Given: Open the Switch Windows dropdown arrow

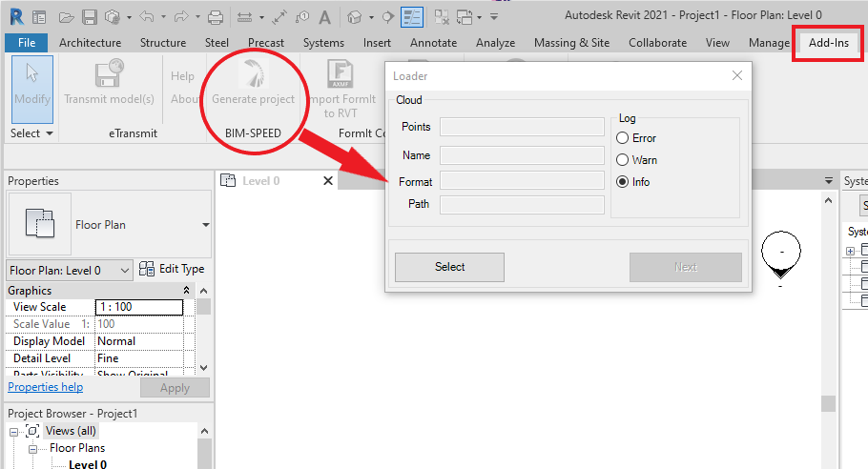Looking at the screenshot, I should (x=480, y=18).
